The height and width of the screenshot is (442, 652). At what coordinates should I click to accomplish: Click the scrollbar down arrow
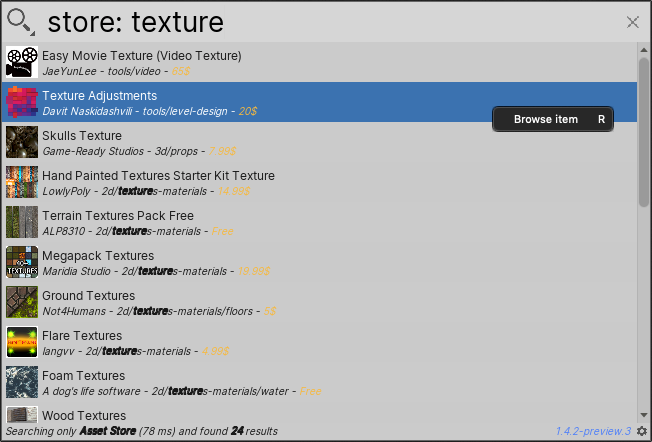[644, 415]
